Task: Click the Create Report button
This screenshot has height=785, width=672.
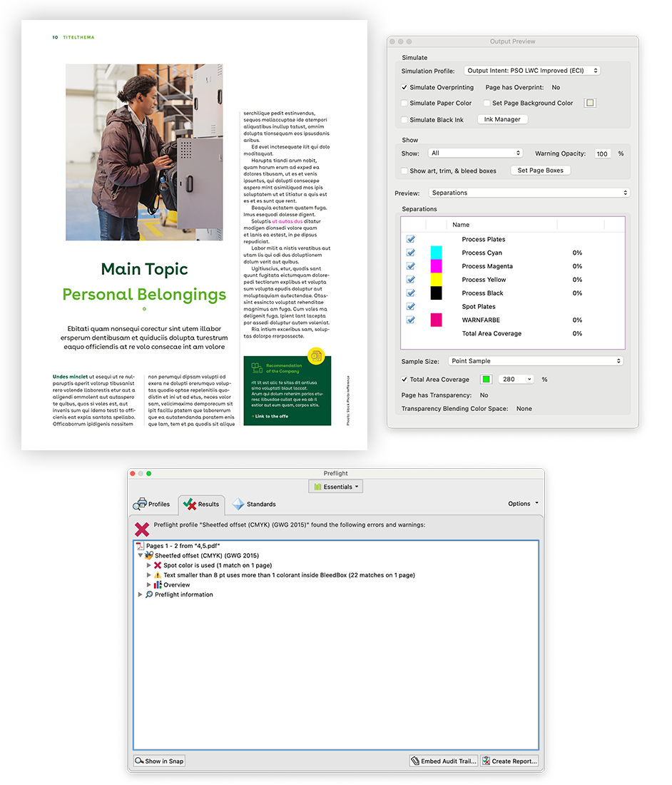Action: (x=509, y=761)
